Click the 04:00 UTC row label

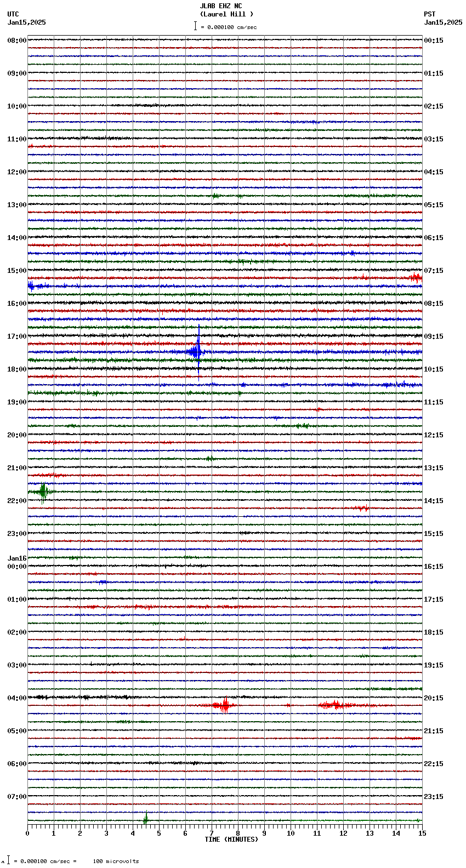point(16,698)
